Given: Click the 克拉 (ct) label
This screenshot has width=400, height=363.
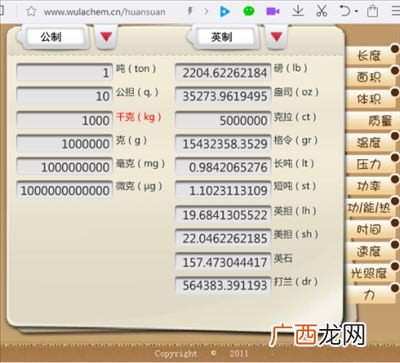Looking at the screenshot, I should coord(295,117).
